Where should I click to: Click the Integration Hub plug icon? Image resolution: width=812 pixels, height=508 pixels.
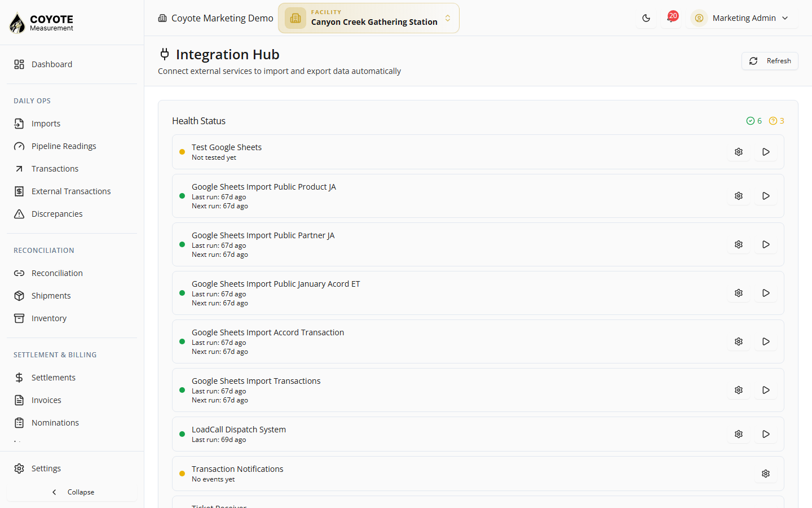coord(165,54)
